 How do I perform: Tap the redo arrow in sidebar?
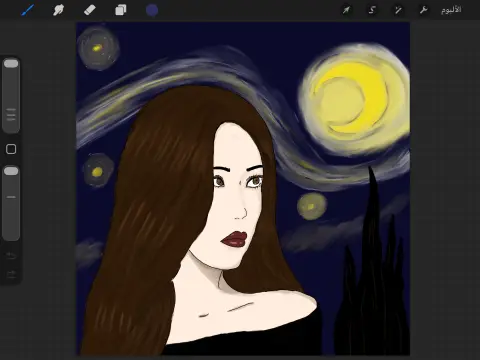click(11, 274)
